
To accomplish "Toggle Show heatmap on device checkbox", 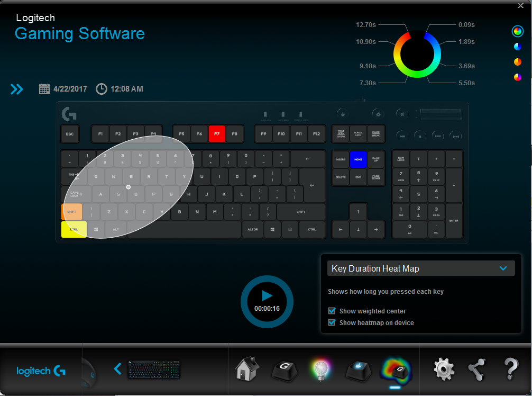I will pos(332,322).
